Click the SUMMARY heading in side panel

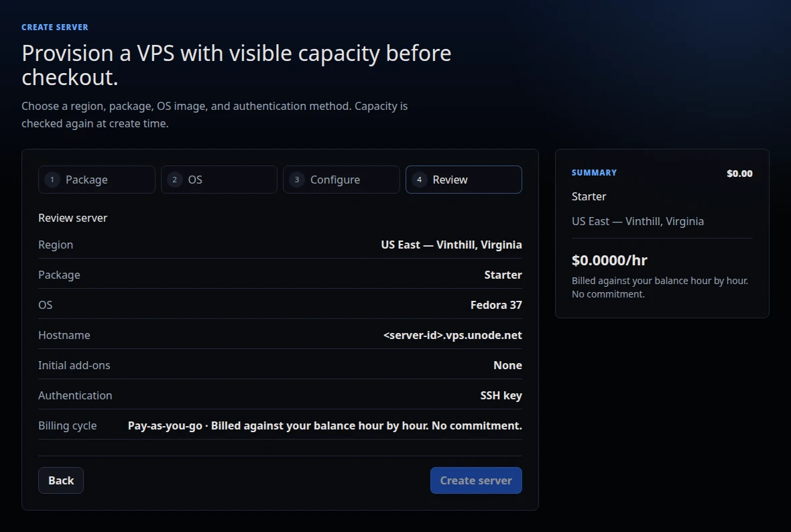pyautogui.click(x=594, y=172)
